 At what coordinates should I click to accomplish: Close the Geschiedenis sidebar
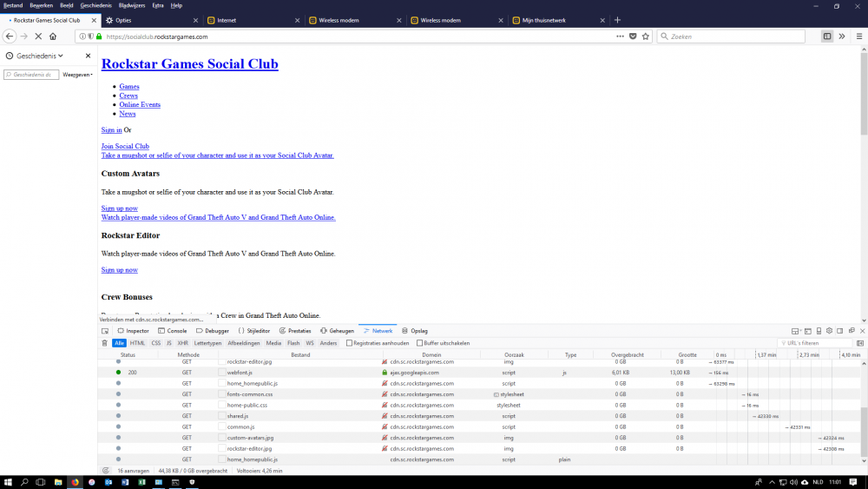coord(88,56)
